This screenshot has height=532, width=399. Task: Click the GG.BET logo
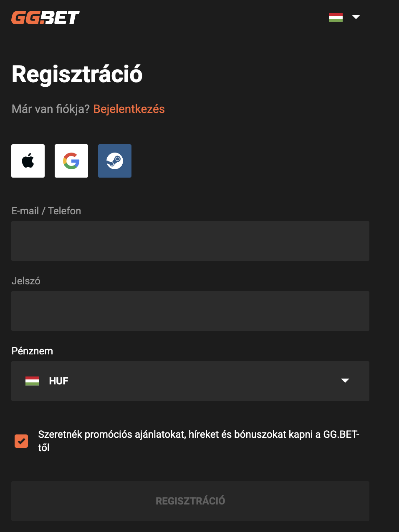tap(45, 18)
